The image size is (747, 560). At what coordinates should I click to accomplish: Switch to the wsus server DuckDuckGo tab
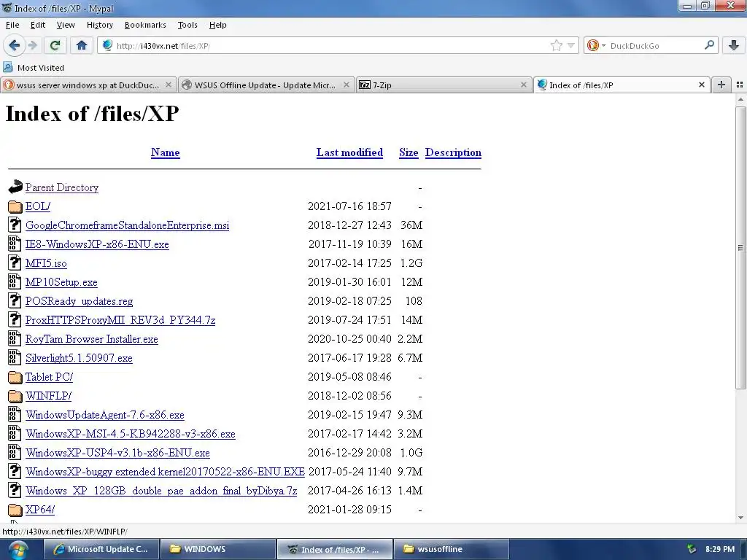point(88,85)
